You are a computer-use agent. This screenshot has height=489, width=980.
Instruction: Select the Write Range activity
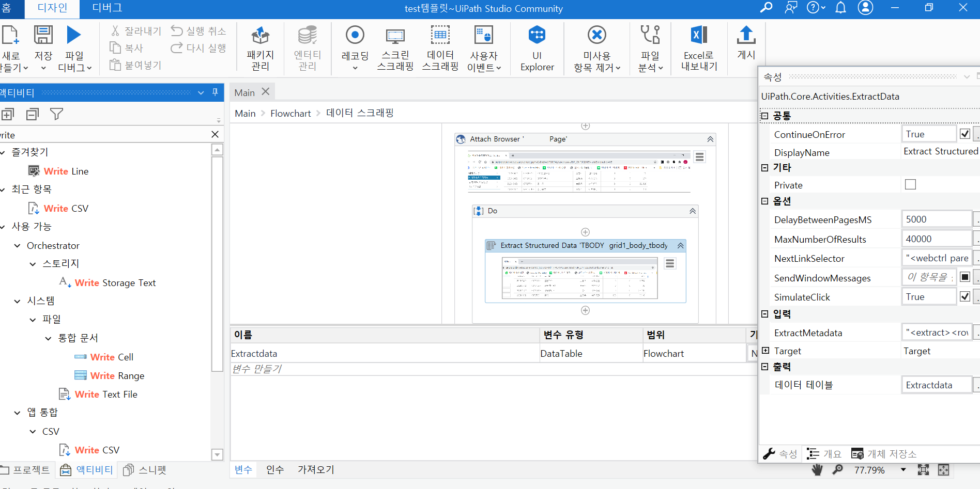[109, 375]
